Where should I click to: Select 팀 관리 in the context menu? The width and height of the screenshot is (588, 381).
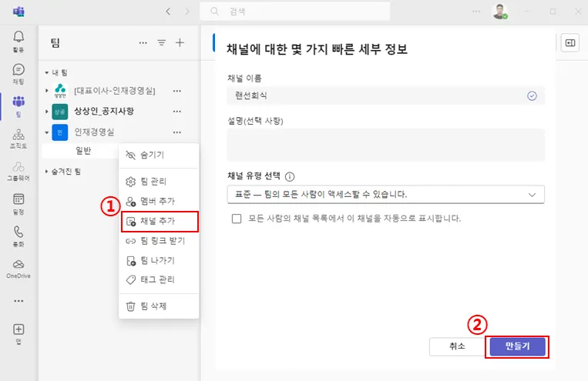click(x=159, y=182)
